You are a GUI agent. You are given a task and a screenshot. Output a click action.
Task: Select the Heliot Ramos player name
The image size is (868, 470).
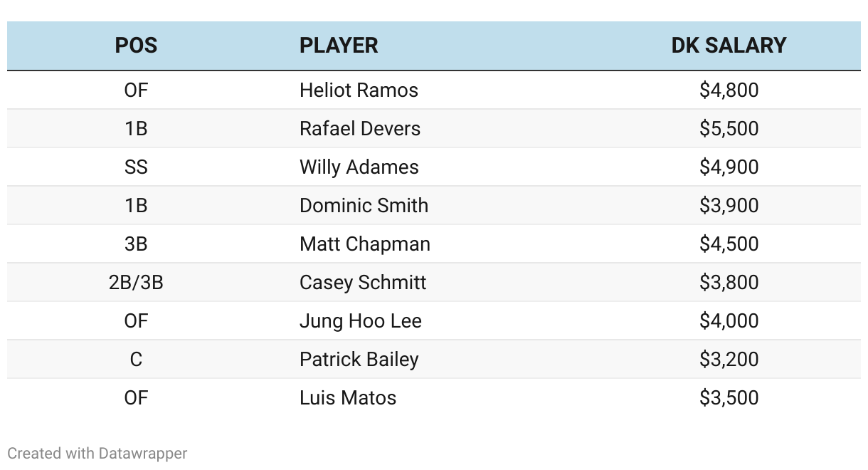[x=359, y=90]
